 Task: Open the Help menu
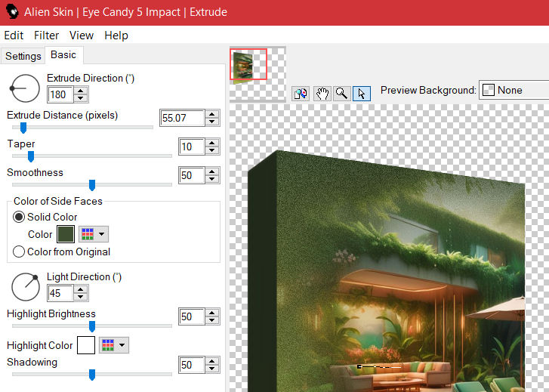coord(116,35)
